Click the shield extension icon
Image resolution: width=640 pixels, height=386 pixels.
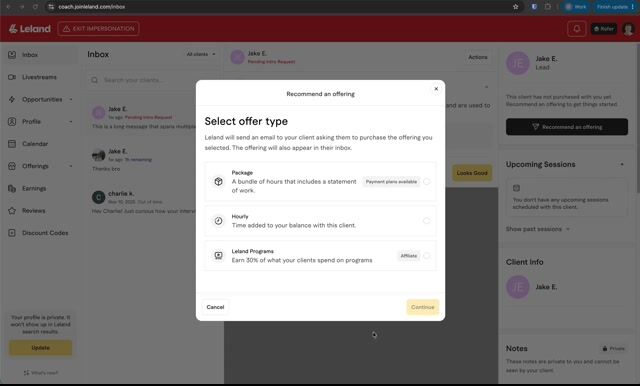click(x=534, y=7)
